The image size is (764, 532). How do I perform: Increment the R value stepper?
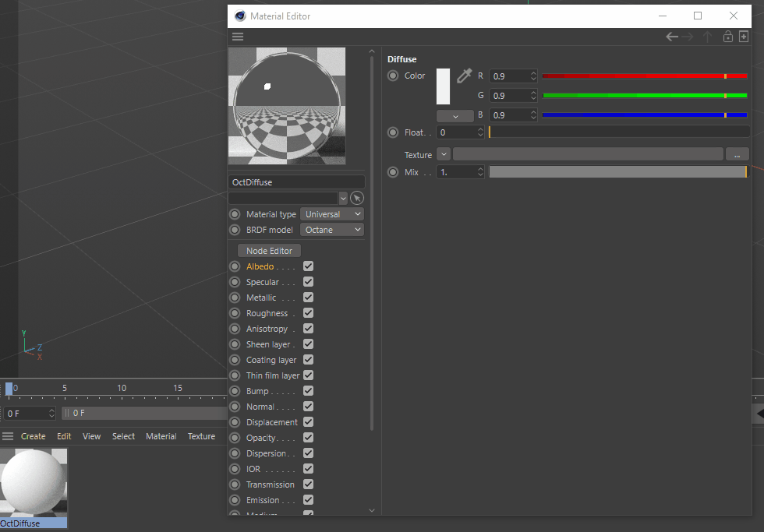[533, 73]
